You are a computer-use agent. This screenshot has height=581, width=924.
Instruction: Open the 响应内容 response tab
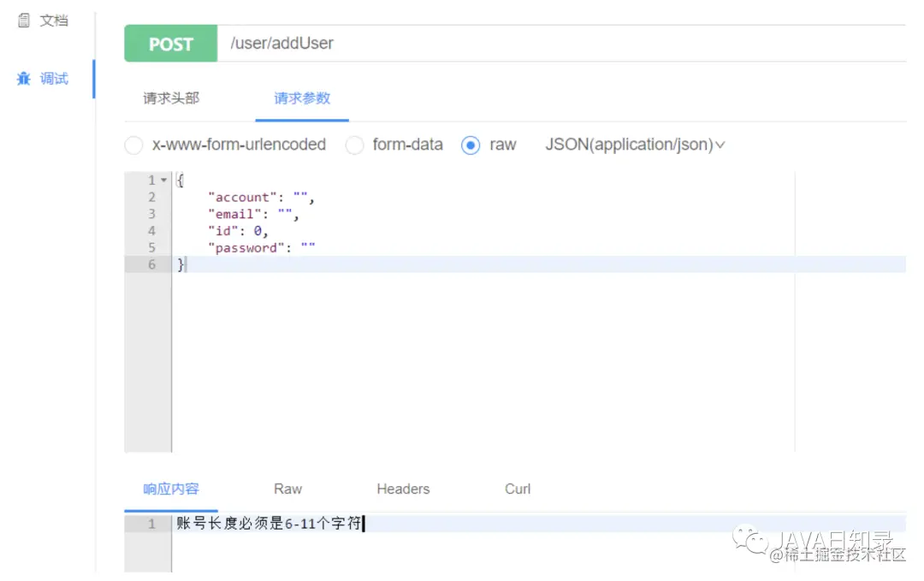click(171, 489)
